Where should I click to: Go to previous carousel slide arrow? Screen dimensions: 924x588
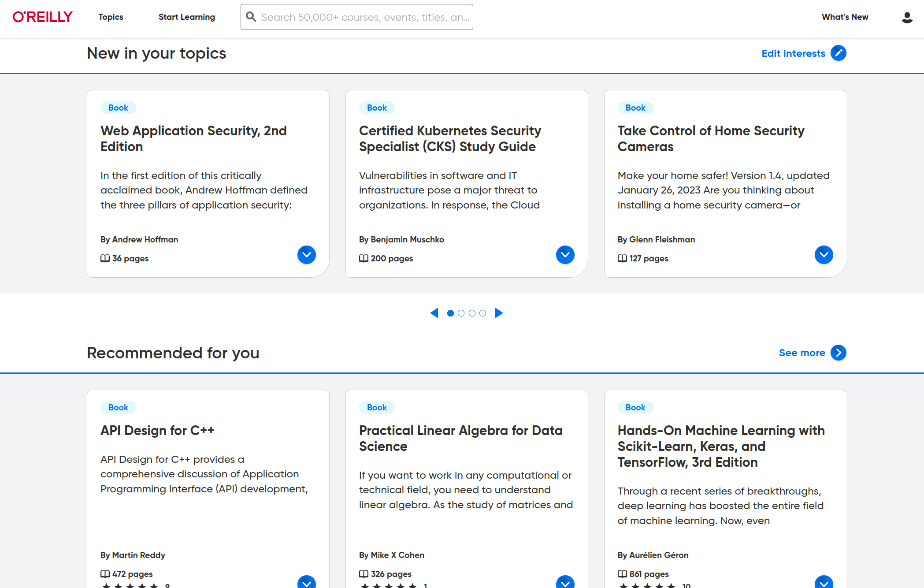coord(434,313)
